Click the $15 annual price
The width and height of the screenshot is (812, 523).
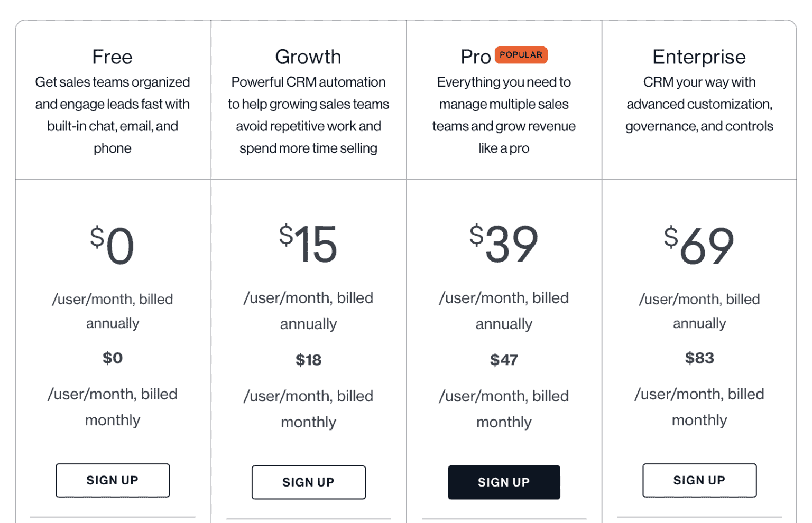tap(308, 244)
